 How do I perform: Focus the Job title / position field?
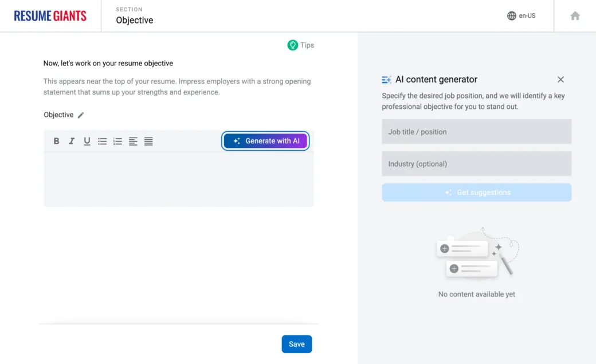(x=476, y=132)
